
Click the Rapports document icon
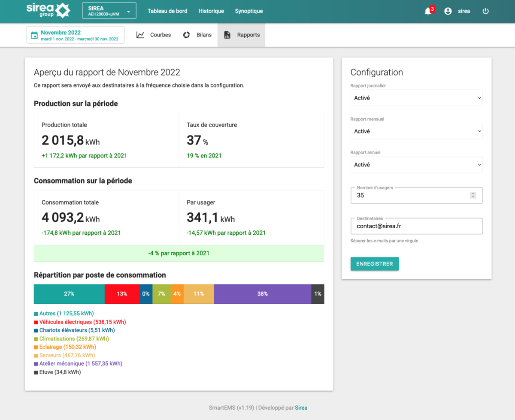point(227,35)
